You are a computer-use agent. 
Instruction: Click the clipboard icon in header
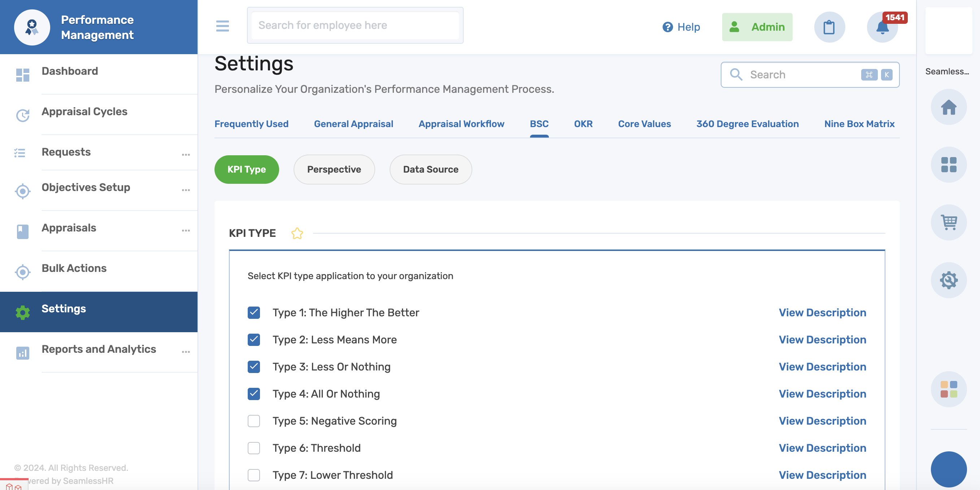pos(829,27)
